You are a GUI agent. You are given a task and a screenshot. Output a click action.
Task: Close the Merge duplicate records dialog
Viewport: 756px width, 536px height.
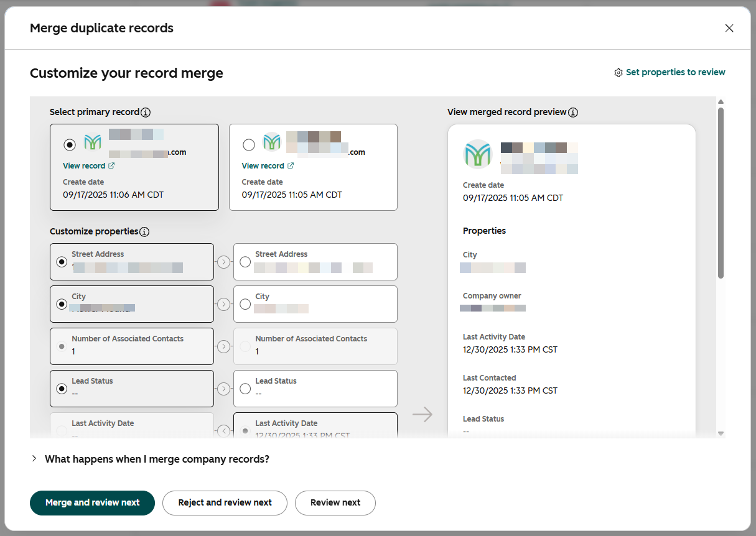click(x=729, y=28)
